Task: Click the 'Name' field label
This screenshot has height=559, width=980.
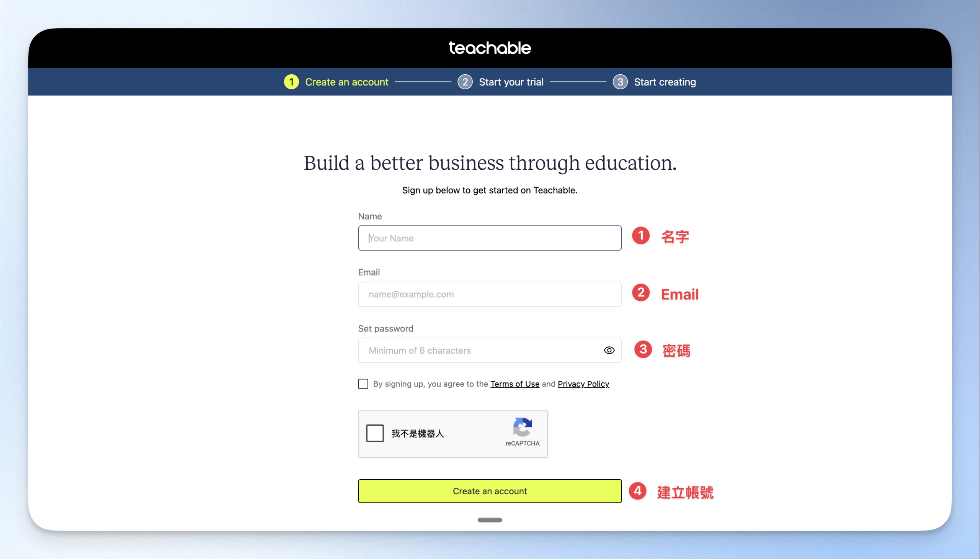Action: point(370,216)
